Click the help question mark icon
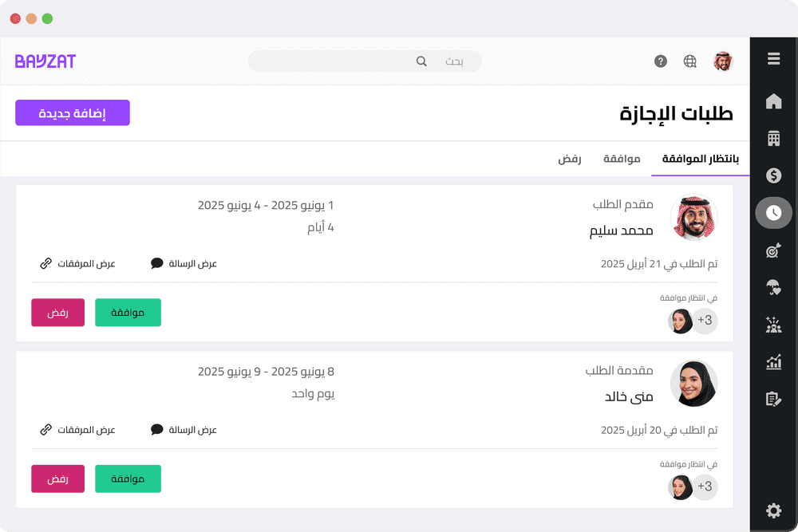This screenshot has width=798, height=532. (x=660, y=61)
